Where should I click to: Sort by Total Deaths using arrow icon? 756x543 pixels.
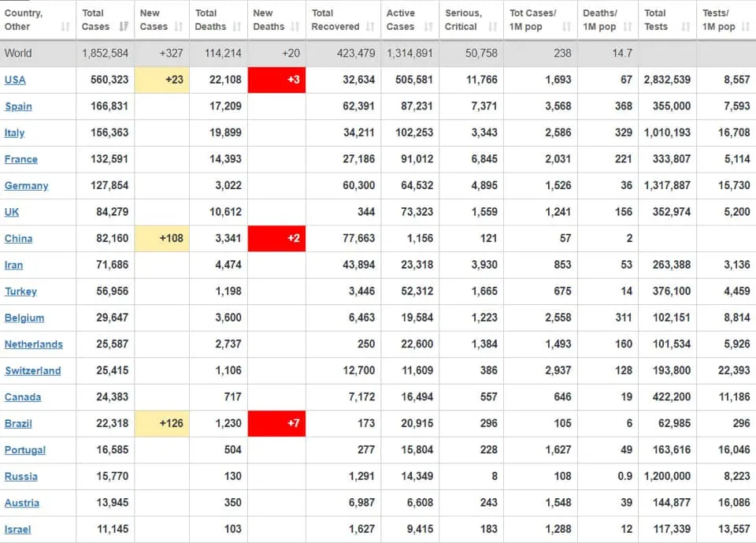(x=237, y=27)
